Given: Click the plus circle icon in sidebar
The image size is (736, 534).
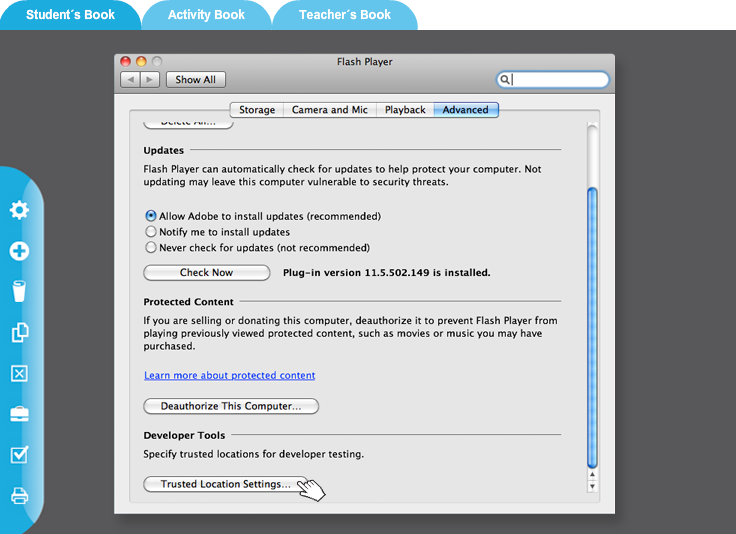Looking at the screenshot, I should [x=19, y=251].
